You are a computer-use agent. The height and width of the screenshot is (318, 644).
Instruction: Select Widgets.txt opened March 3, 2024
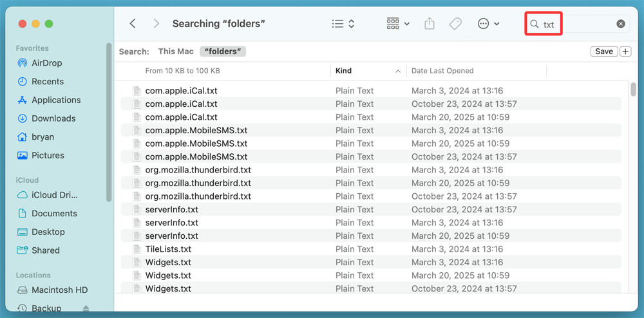pyautogui.click(x=371, y=262)
